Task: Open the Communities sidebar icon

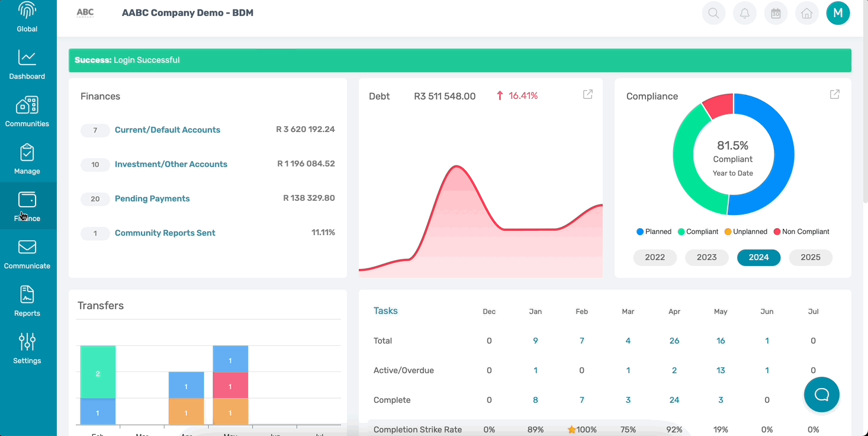Action: [x=27, y=105]
